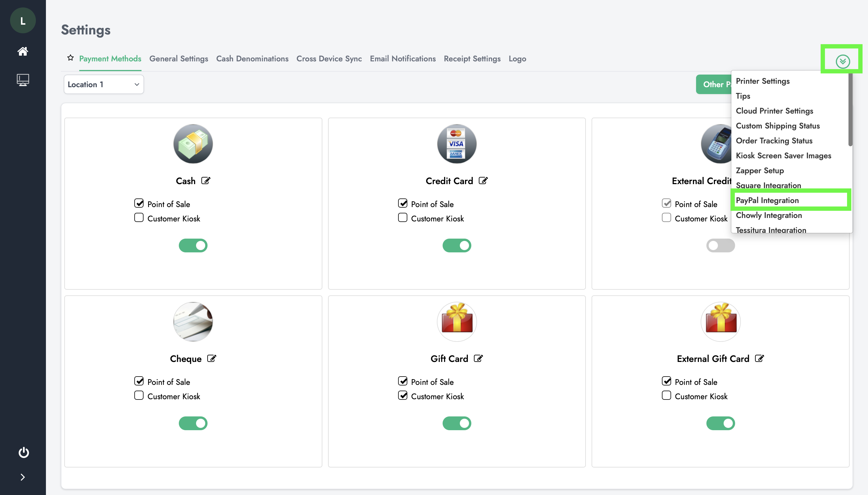Click the power logout icon
The width and height of the screenshot is (868, 495).
24,453
